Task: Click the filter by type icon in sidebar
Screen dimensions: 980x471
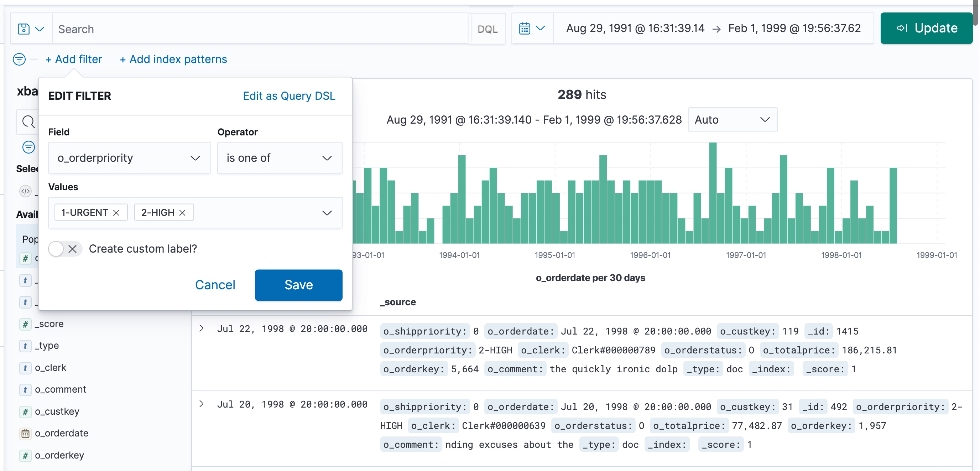Action: (x=28, y=147)
